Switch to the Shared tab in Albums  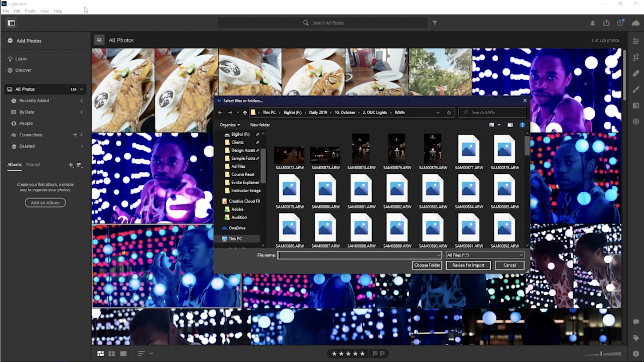coord(33,164)
